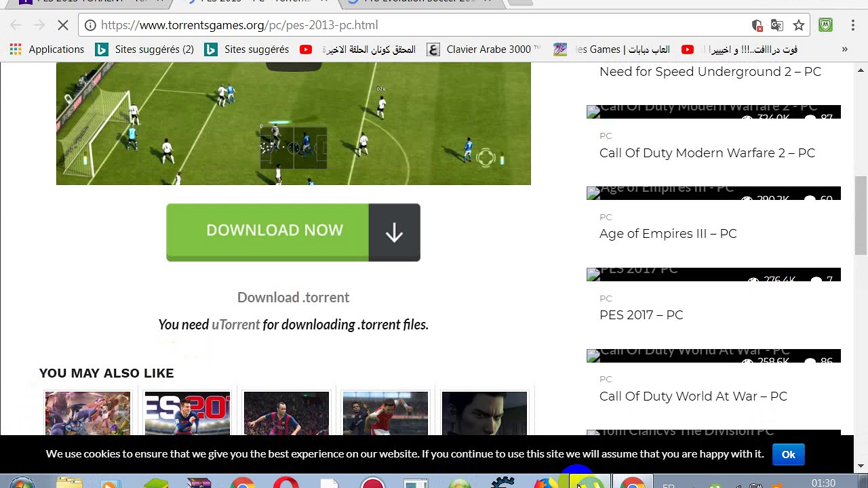Image resolution: width=868 pixels, height=488 pixels.
Task: Click PC category above PES 2017
Action: 606,299
